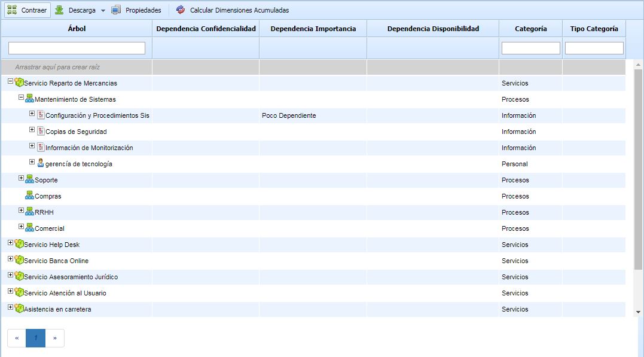Click the Calcular Dimensiones Acumuladas icon
Image resolution: width=644 pixels, height=357 pixels.
tap(181, 10)
